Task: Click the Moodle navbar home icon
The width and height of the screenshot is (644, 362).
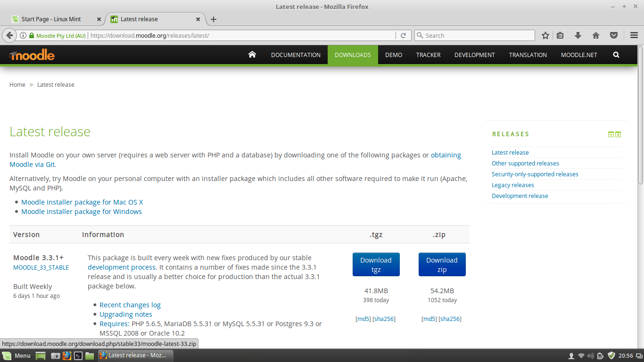Action: tap(252, 55)
